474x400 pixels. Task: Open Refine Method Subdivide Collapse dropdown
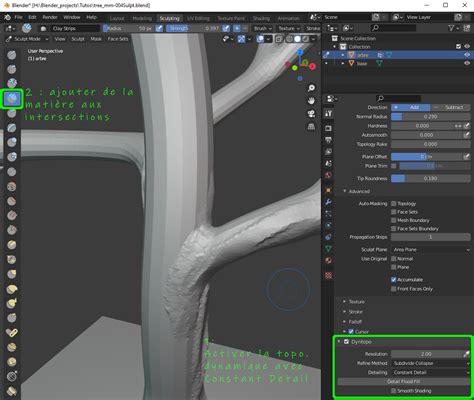[x=431, y=363]
